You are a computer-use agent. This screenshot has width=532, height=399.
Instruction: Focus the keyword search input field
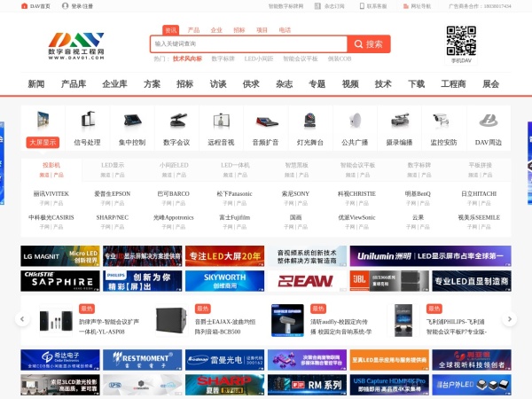[x=248, y=44]
